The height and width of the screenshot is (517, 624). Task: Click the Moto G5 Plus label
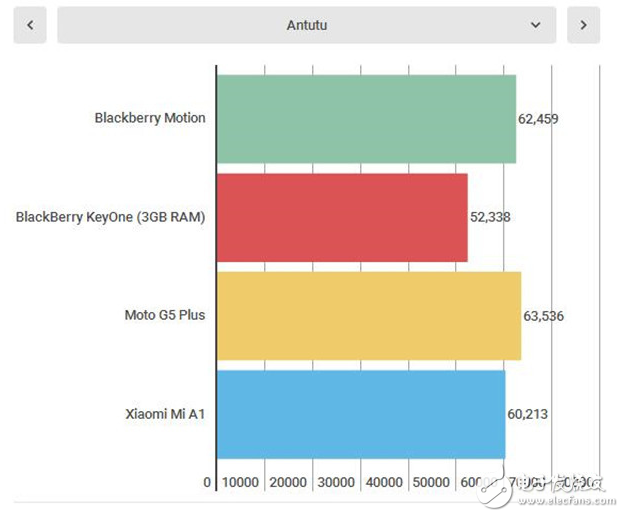click(165, 315)
